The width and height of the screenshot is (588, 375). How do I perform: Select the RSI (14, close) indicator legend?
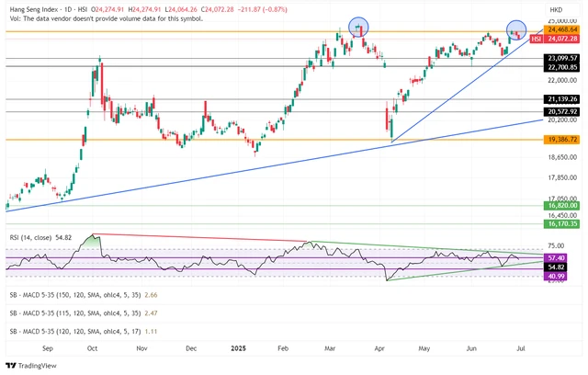(x=40, y=237)
